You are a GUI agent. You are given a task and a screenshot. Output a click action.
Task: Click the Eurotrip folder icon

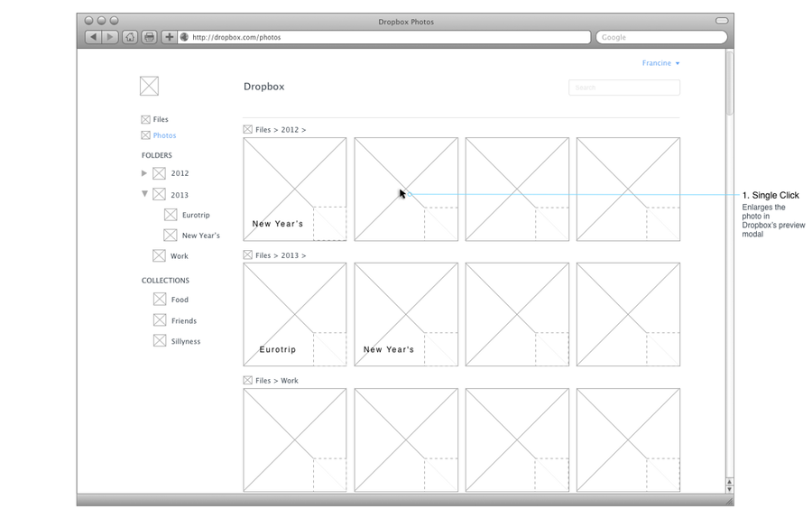[x=171, y=215]
